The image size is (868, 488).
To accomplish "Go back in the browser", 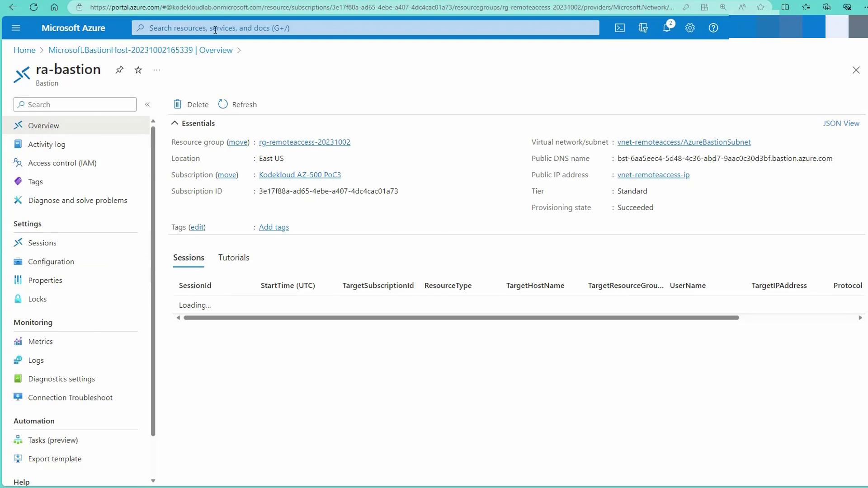I will 13,7.
